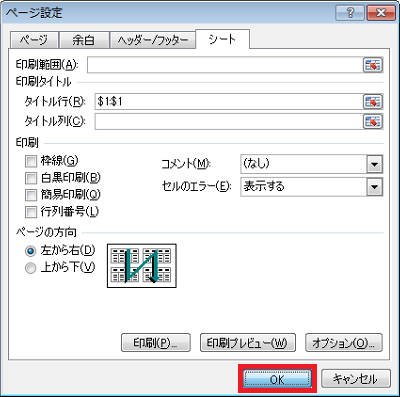Enable the 白黒印刷 checkbox
The width and height of the screenshot is (400, 397).
31,178
